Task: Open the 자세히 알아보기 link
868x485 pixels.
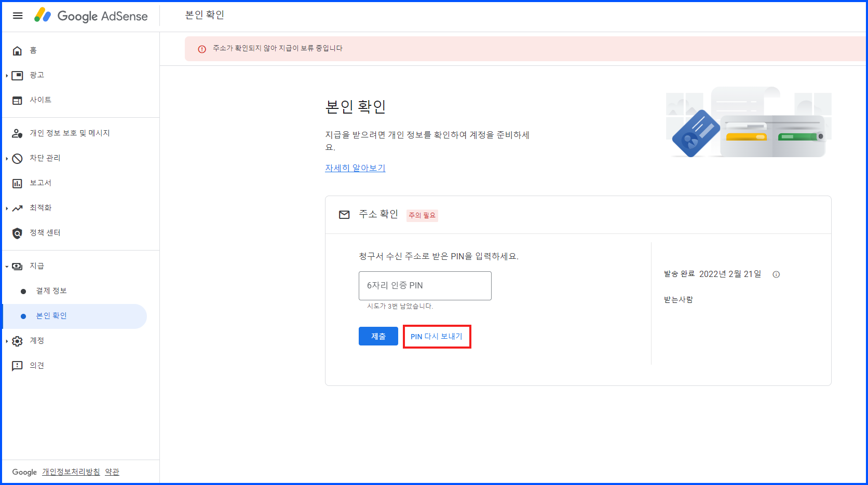Action: [x=355, y=168]
